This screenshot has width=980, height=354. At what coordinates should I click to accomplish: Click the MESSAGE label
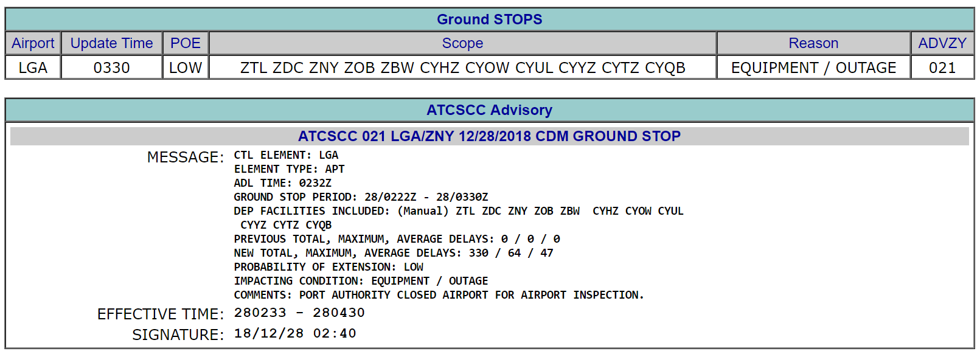[x=185, y=158]
